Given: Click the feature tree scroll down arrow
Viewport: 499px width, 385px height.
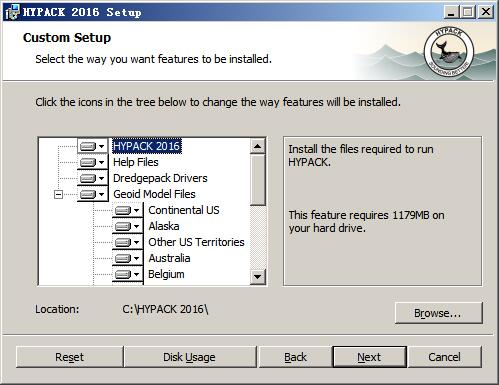Looking at the screenshot, I should 258,277.
